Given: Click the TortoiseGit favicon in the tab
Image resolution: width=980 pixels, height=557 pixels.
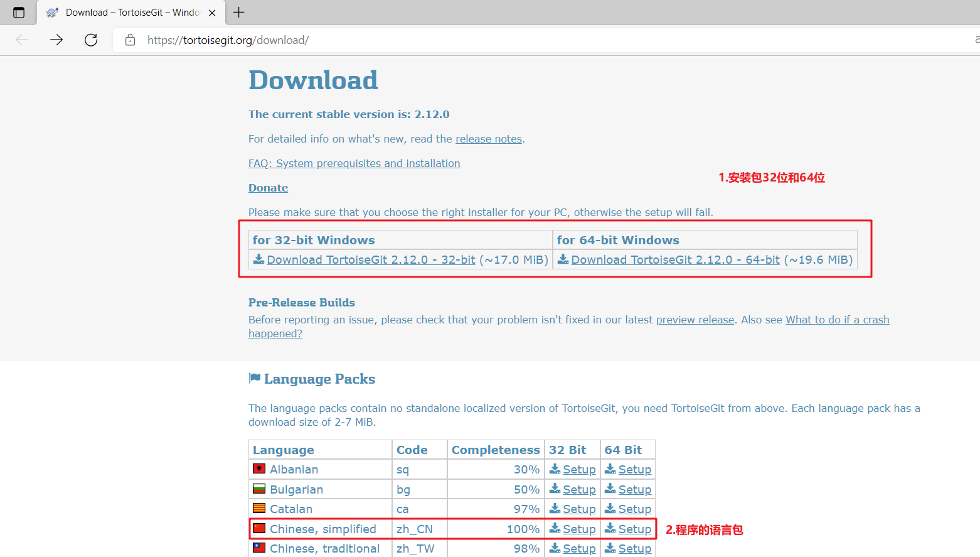Looking at the screenshot, I should [52, 13].
